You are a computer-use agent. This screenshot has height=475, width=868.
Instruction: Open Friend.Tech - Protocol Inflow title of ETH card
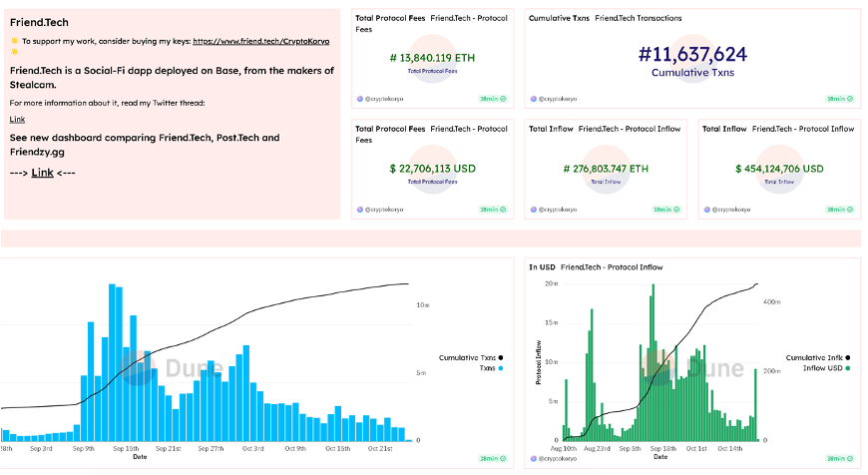point(630,129)
